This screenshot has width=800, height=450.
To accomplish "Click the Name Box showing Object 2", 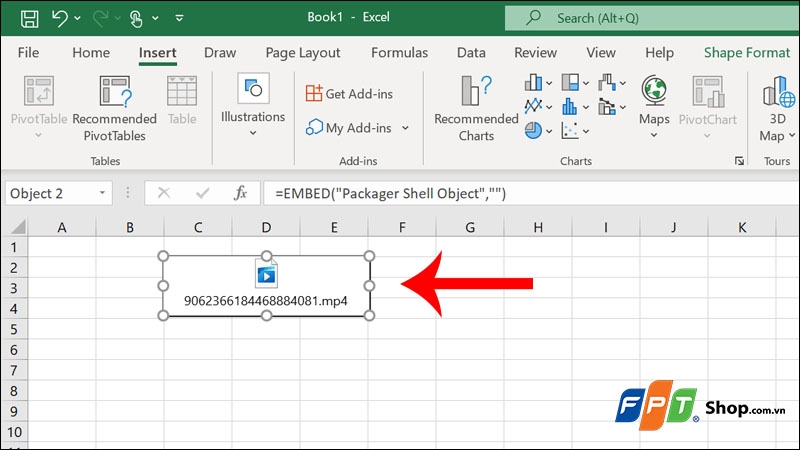I will point(51,193).
